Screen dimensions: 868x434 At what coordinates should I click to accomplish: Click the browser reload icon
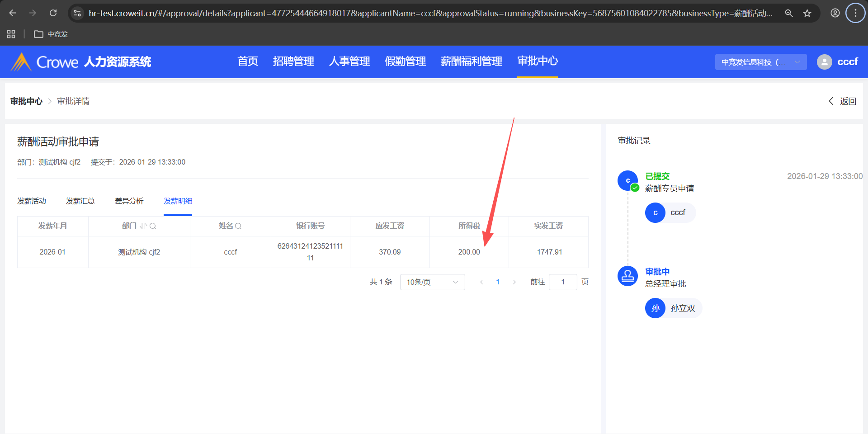click(x=53, y=13)
